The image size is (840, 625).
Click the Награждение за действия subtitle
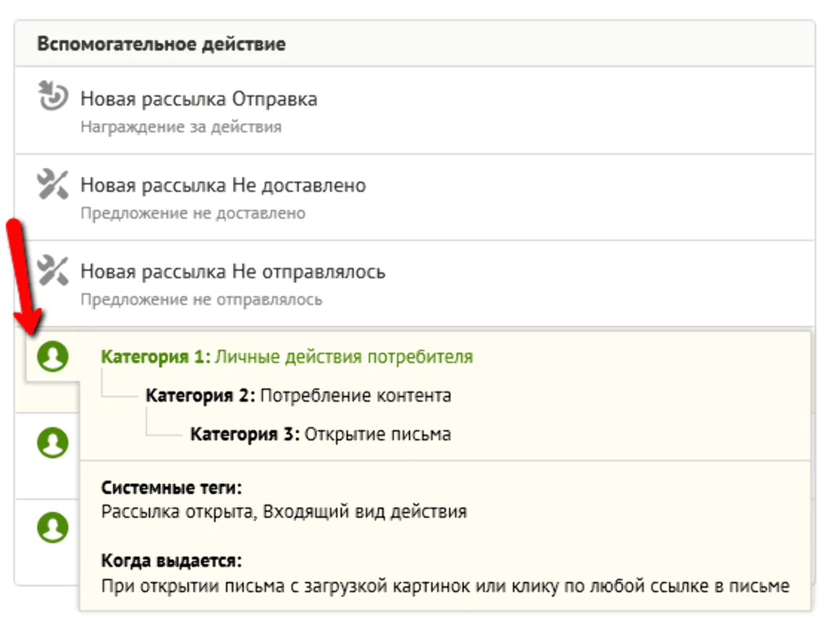pyautogui.click(x=181, y=127)
